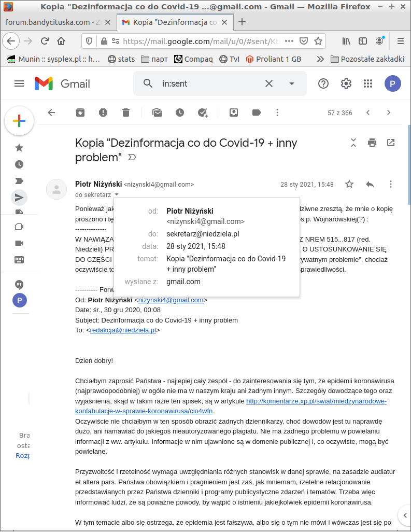The image size is (411, 532).
Task: Open the address bar page actions menu
Action: tap(289, 41)
